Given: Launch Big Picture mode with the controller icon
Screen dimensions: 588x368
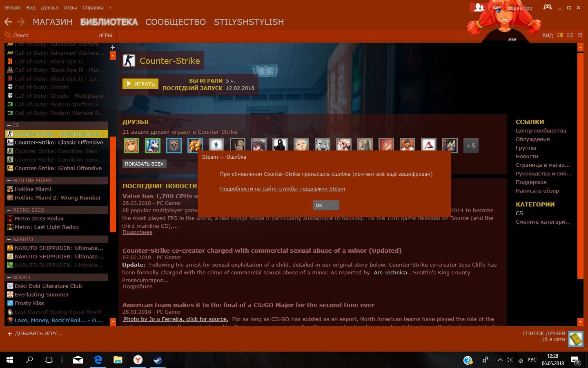Looking at the screenshot, I should [x=547, y=7].
